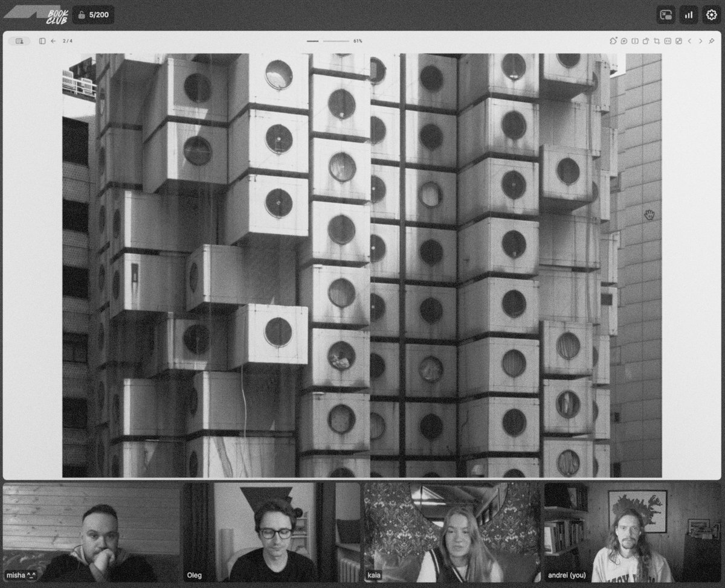Click the back arrow next to the page counter
Image resolution: width=725 pixels, height=588 pixels.
click(54, 41)
